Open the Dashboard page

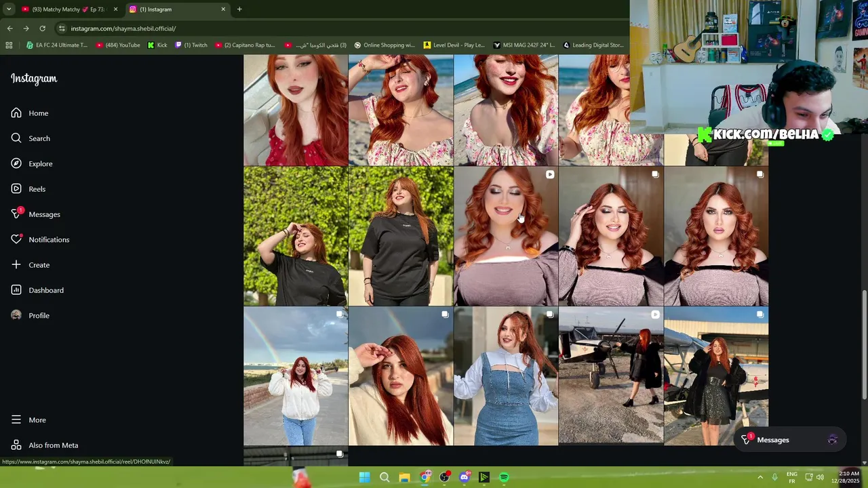37,290
